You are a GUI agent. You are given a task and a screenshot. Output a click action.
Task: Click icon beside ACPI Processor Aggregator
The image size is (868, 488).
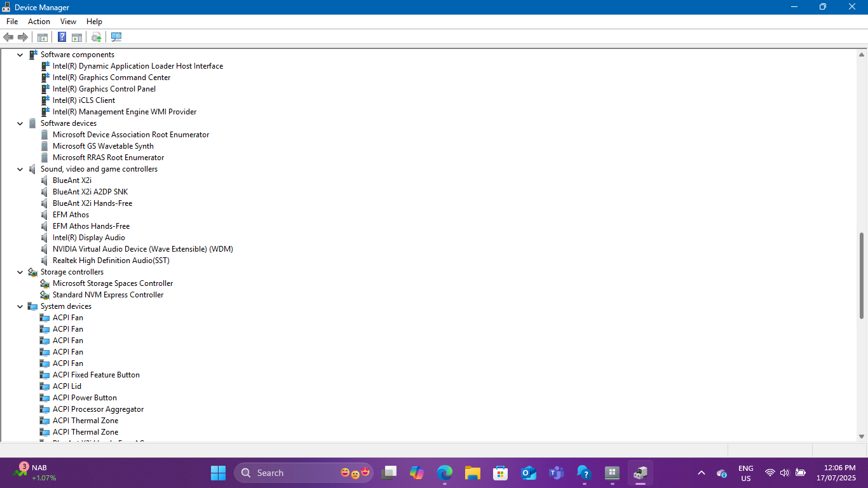pos(44,409)
